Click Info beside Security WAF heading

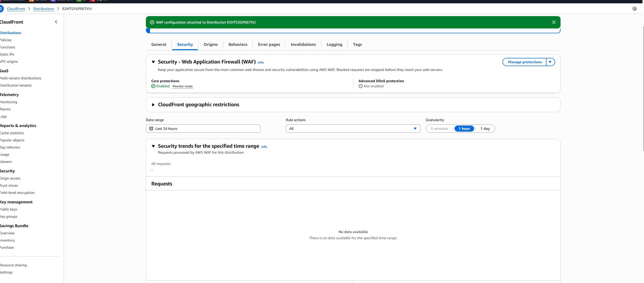click(x=261, y=62)
